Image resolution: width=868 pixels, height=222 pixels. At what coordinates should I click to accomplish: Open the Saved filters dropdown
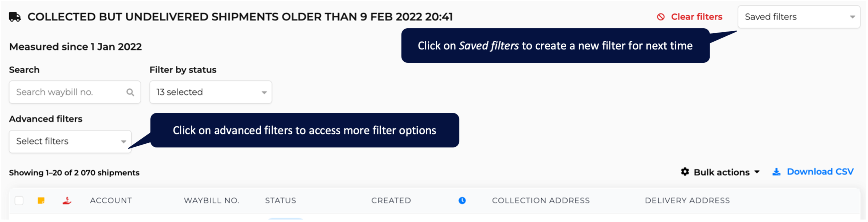(799, 17)
